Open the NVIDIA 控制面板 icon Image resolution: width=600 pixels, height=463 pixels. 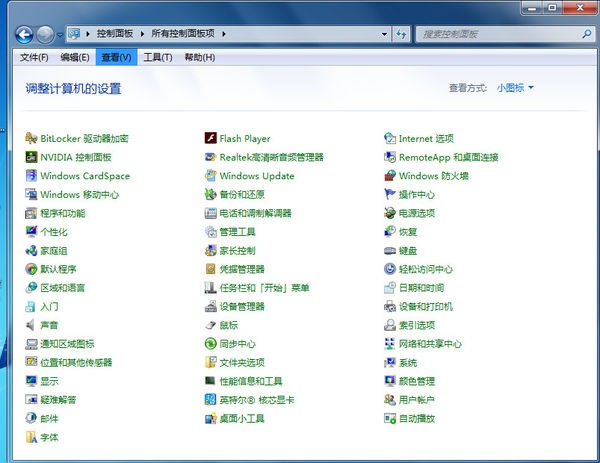(31, 157)
